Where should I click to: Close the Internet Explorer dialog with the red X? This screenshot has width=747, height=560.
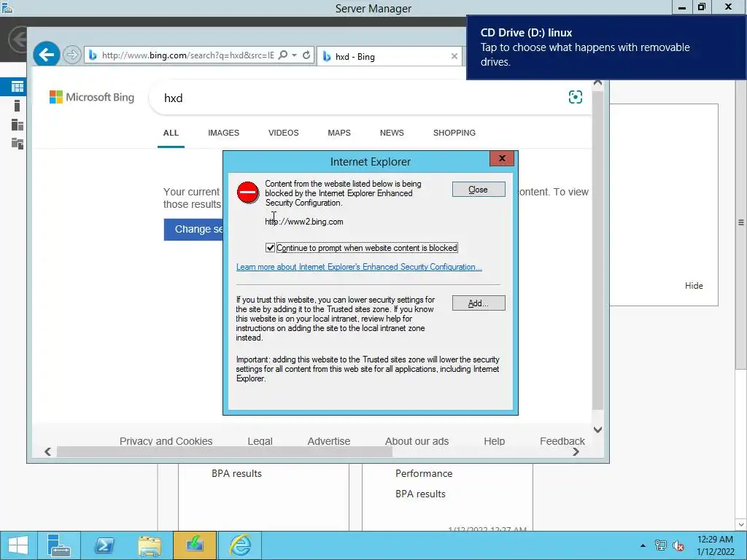502,158
